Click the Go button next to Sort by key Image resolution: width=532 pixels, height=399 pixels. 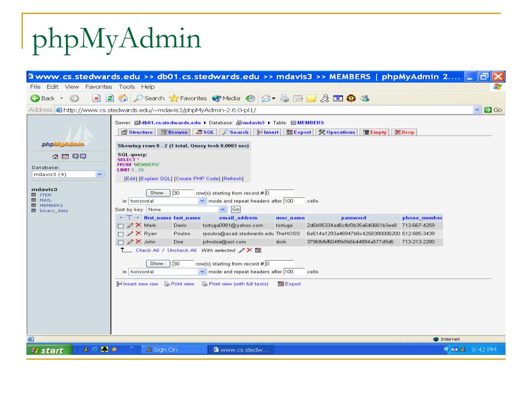coord(236,210)
